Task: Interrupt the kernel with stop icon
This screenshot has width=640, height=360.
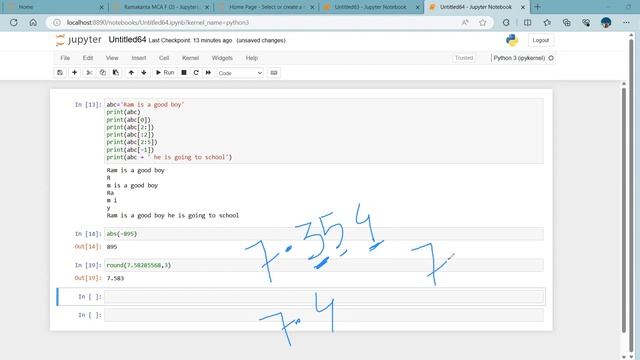Action: tap(184, 73)
